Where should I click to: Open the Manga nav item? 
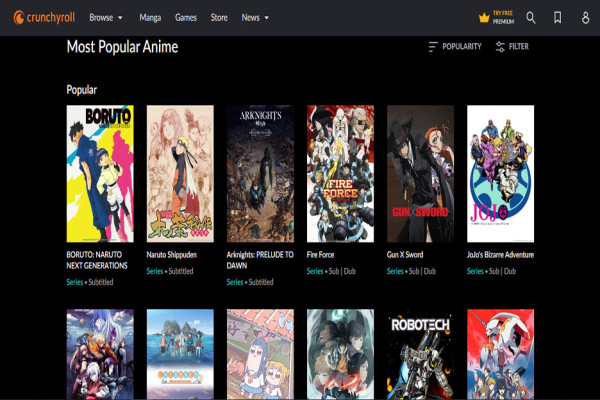coord(150,18)
